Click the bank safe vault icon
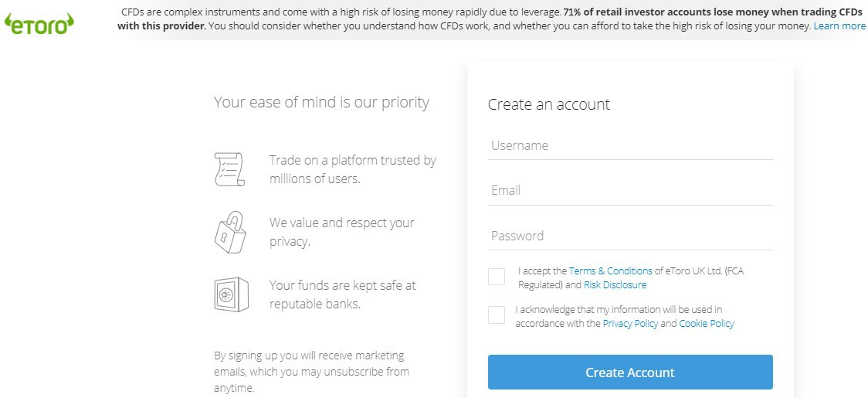The image size is (868, 398). (x=231, y=294)
